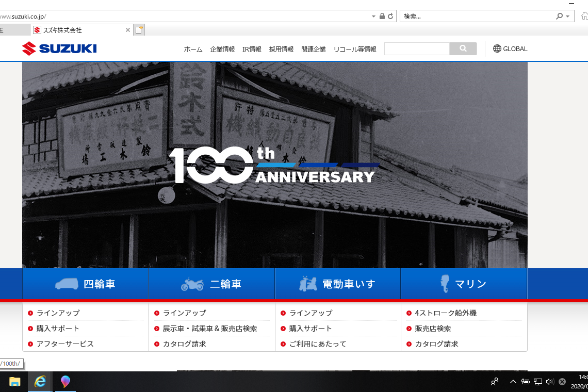Viewport: 588px width, 392px height.
Task: Click the battery power tray icon
Action: (526, 382)
